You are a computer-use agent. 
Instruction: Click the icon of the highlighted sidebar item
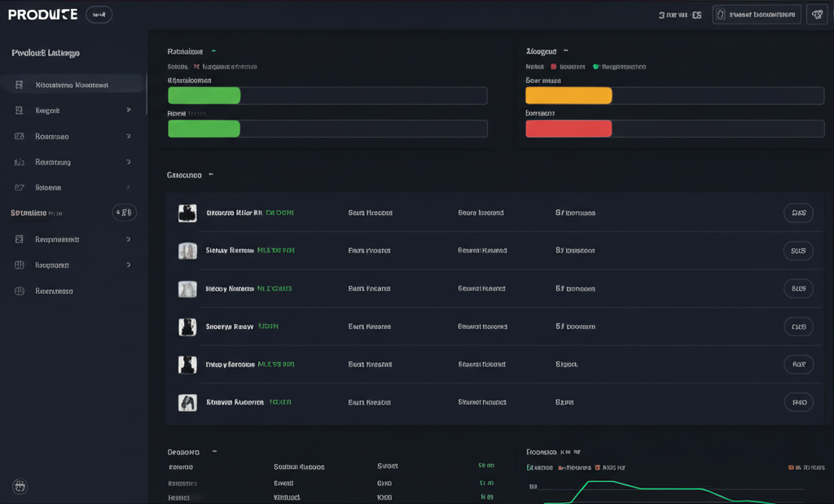pos(20,85)
